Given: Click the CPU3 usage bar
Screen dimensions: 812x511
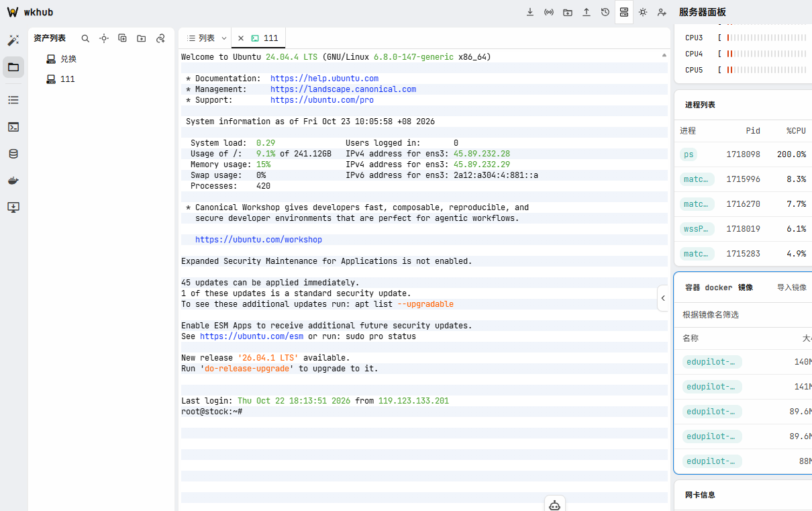Looking at the screenshot, I should (x=766, y=38).
